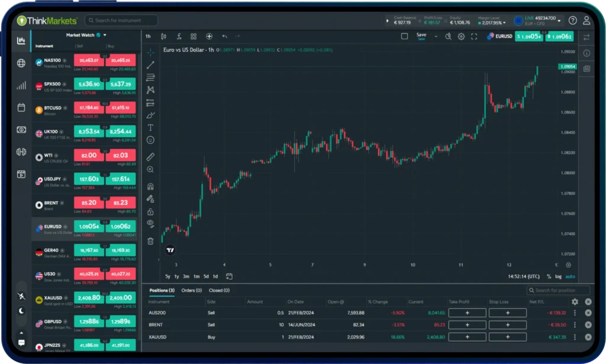Image resolution: width=606 pixels, height=364 pixels.
Task: Open the Save layout dropdown arrow
Action: 436,36
